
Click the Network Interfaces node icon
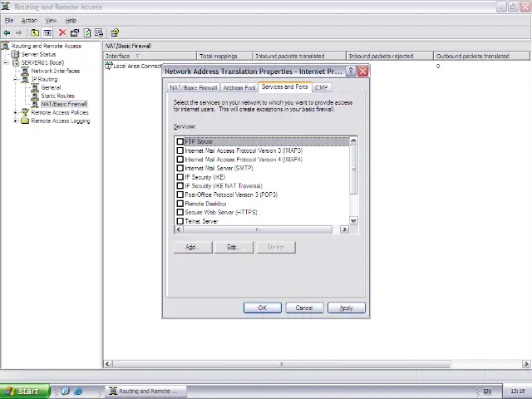(25, 71)
